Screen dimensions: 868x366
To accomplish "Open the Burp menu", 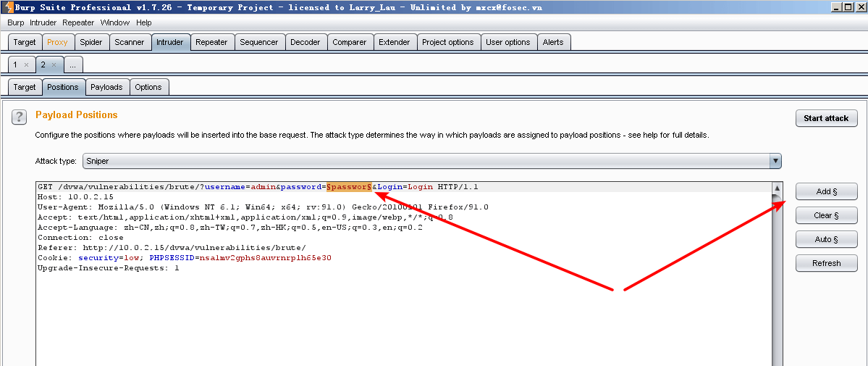I will (x=15, y=22).
